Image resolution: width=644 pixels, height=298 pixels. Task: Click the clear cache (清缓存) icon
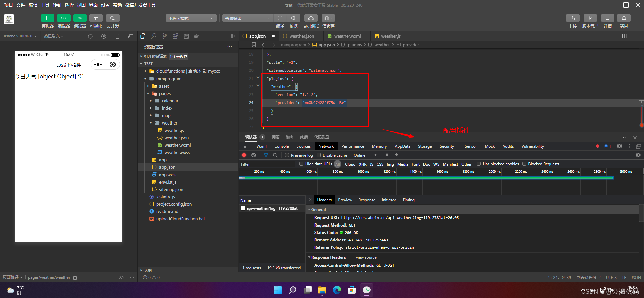pyautogui.click(x=328, y=18)
